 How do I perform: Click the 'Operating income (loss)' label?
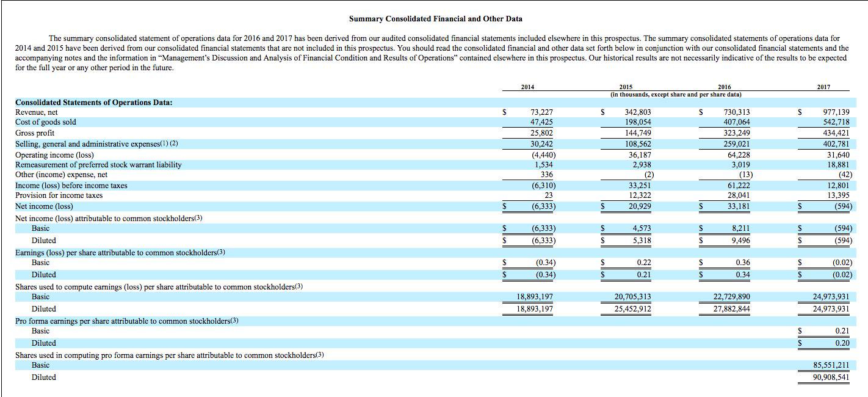[54, 155]
